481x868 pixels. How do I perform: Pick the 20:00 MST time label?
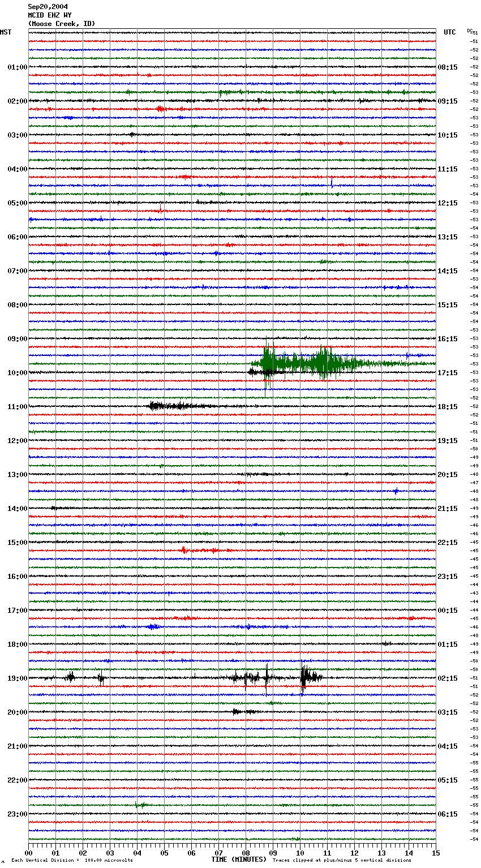(17, 712)
